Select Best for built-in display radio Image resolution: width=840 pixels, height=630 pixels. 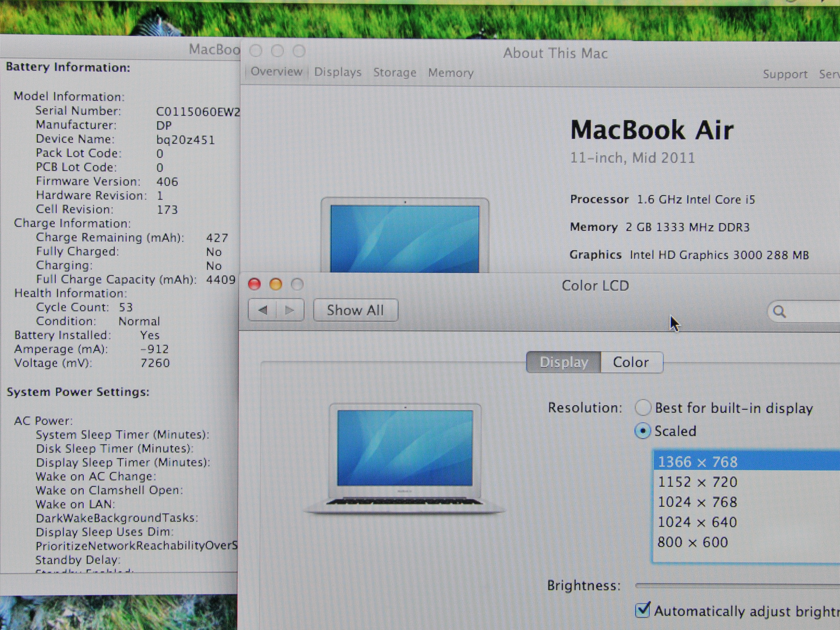click(x=643, y=408)
